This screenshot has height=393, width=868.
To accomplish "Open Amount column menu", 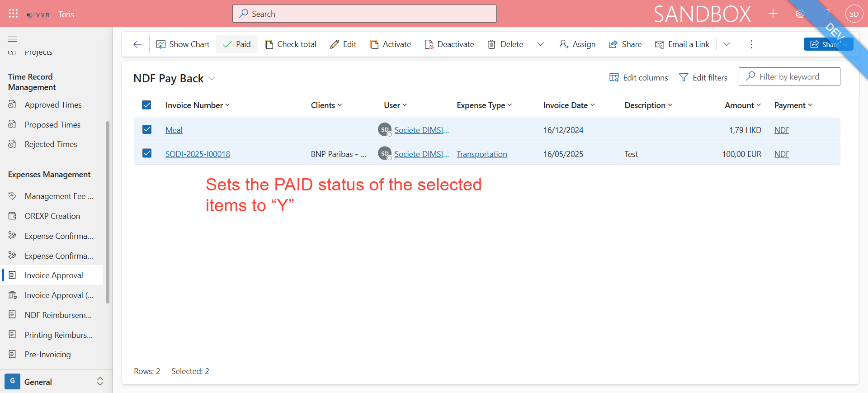I will pos(743,105).
